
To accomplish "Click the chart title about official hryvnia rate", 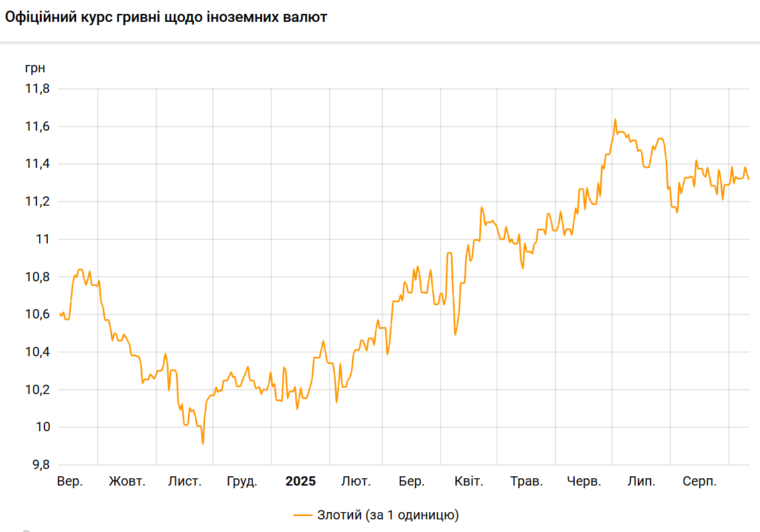I will [166, 18].
